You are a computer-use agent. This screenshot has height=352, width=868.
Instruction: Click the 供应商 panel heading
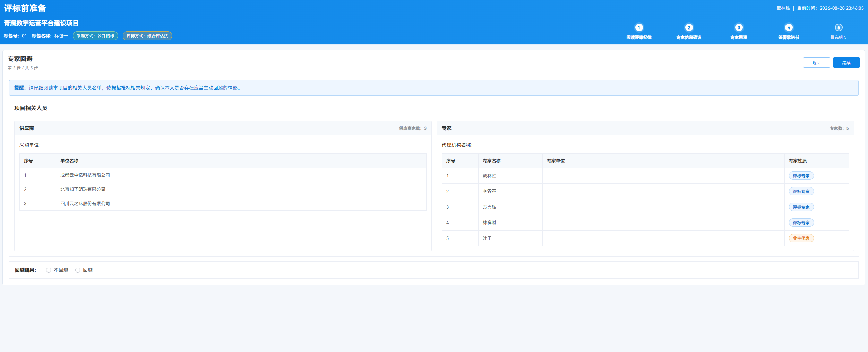point(27,128)
